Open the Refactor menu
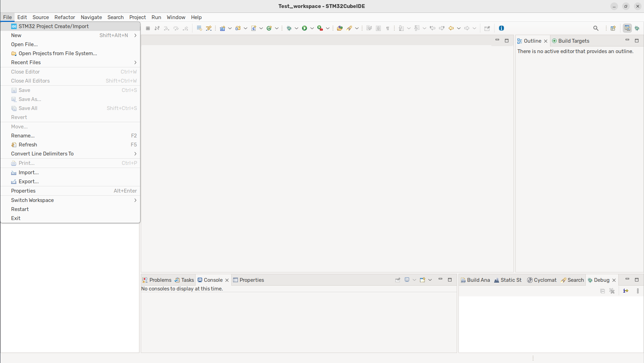 pyautogui.click(x=65, y=17)
